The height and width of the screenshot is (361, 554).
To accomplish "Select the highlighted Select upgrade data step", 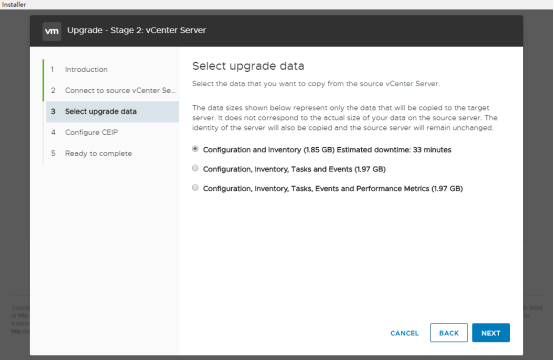I will click(x=112, y=112).
